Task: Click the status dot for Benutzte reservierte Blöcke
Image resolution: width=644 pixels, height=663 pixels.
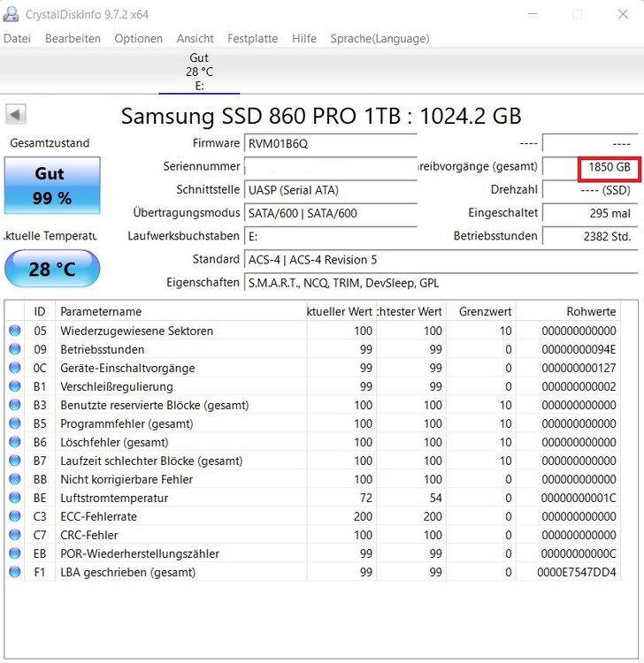Action: pyautogui.click(x=15, y=405)
